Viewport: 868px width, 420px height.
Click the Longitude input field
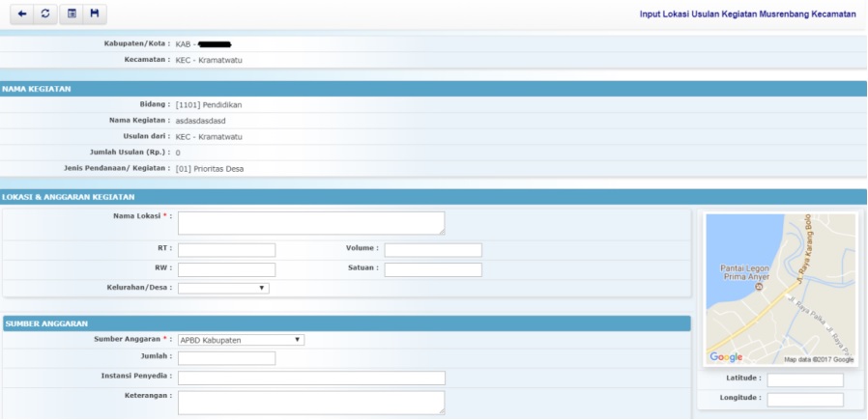tap(804, 400)
